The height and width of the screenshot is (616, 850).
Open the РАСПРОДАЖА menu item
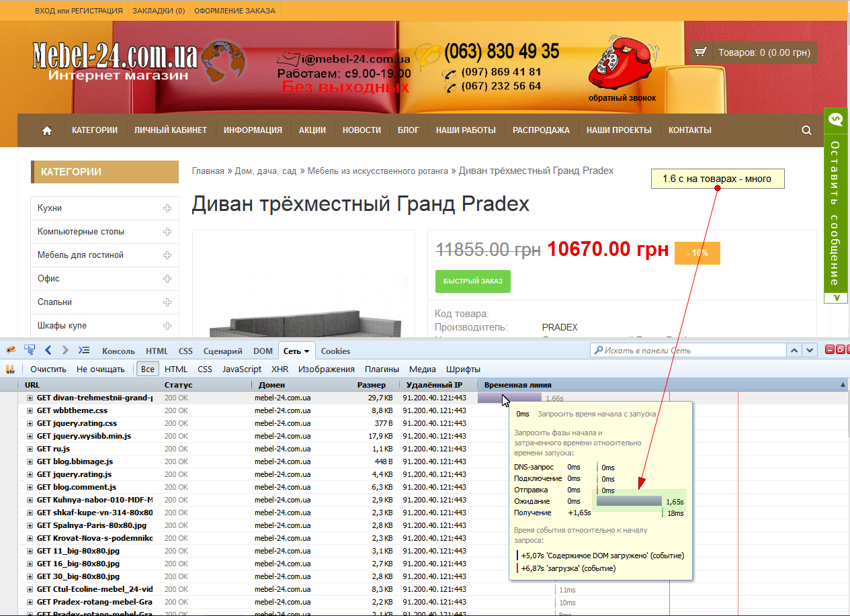[541, 130]
